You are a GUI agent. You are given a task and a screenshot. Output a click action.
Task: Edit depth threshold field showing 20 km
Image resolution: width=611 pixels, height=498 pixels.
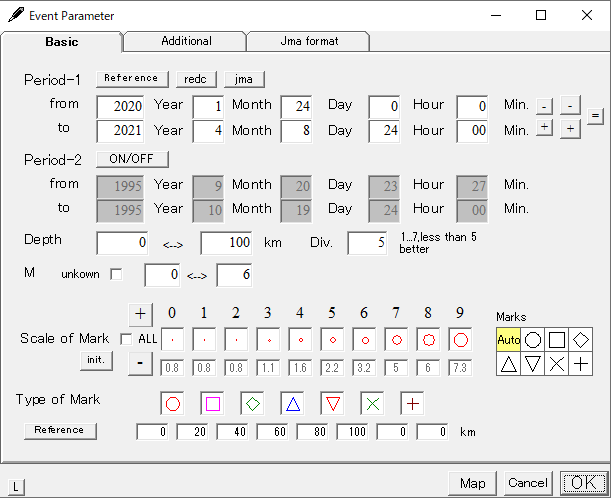[x=192, y=432]
